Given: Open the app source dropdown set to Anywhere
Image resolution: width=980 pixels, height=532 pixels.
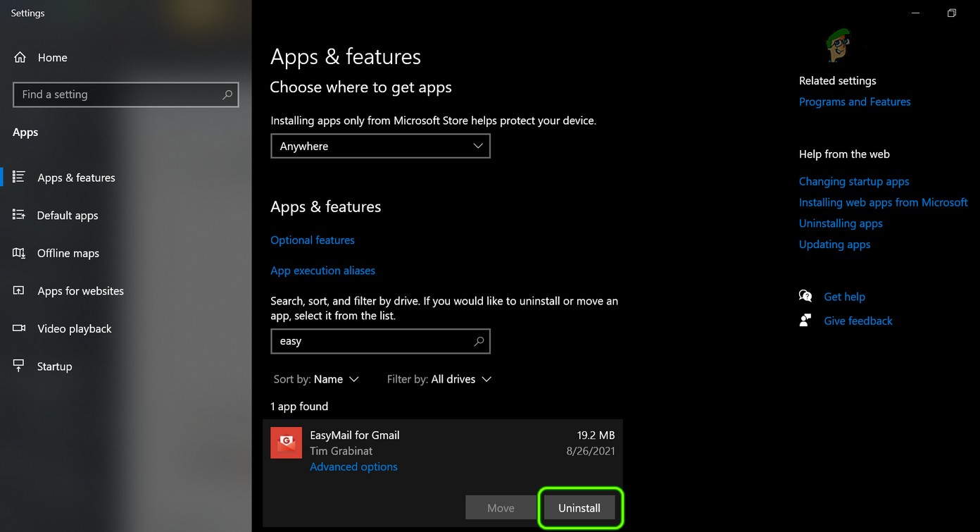Looking at the screenshot, I should 380,146.
